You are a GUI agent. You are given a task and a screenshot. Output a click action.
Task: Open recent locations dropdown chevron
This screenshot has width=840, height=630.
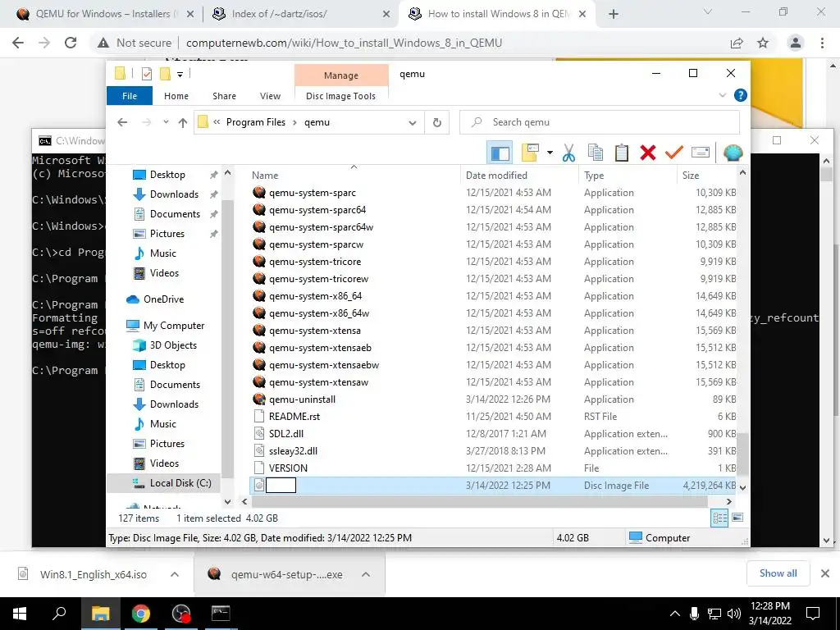(166, 123)
